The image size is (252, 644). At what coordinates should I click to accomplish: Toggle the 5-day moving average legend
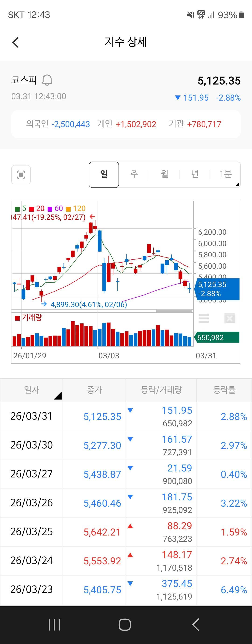[21, 209]
